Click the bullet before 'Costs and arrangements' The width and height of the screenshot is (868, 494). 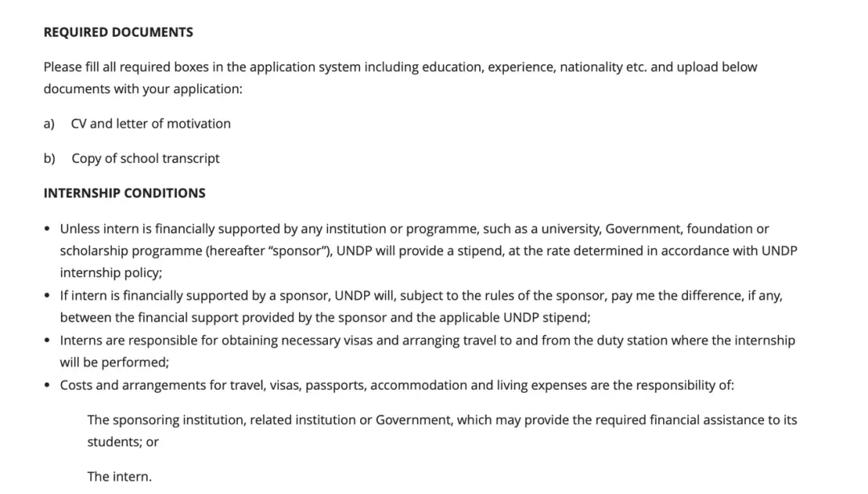(47, 386)
